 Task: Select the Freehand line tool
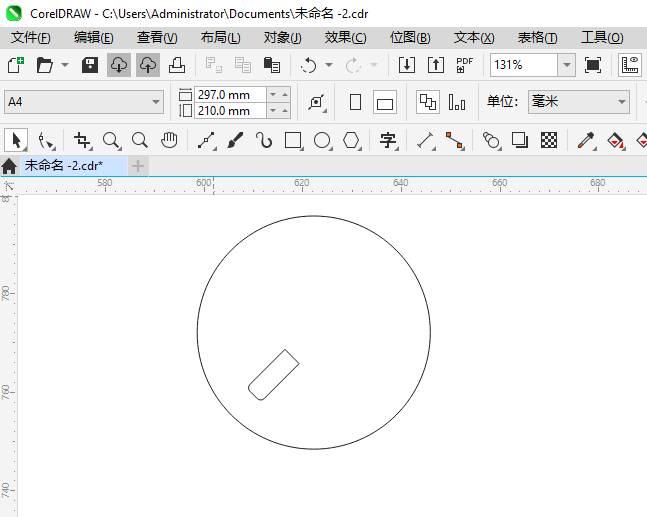[206, 140]
